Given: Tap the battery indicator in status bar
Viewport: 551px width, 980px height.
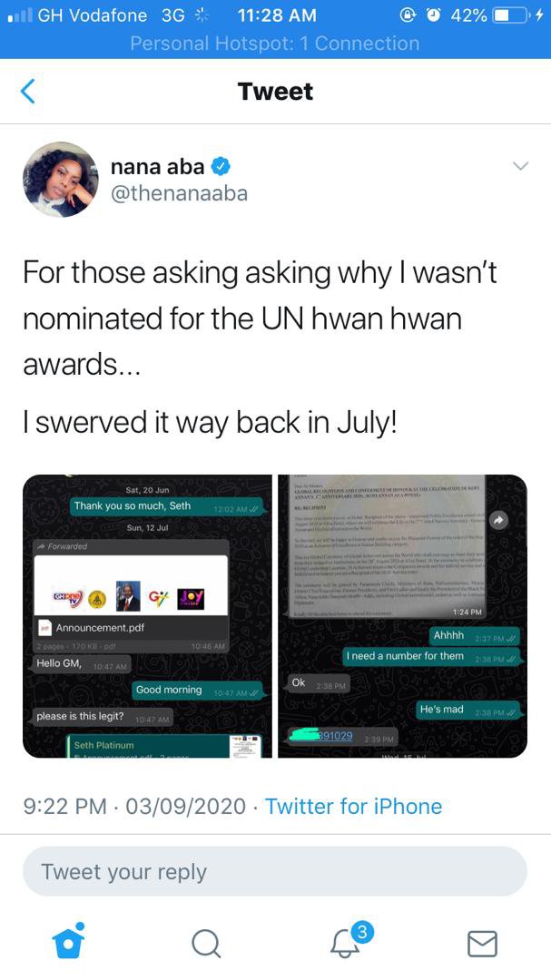Looking at the screenshot, I should 511,15.
